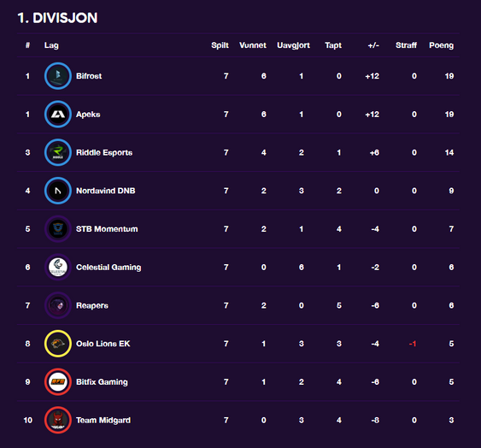
Task: Follow the Riddle Esports team link
Action: point(104,152)
